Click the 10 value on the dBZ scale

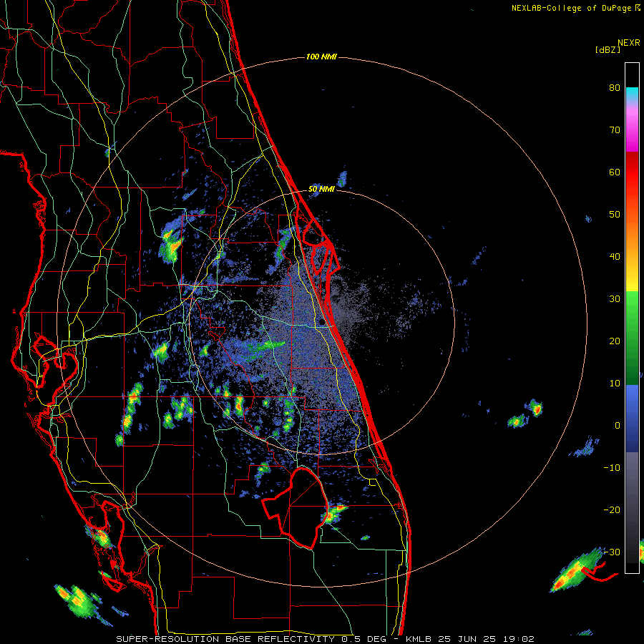(615, 384)
